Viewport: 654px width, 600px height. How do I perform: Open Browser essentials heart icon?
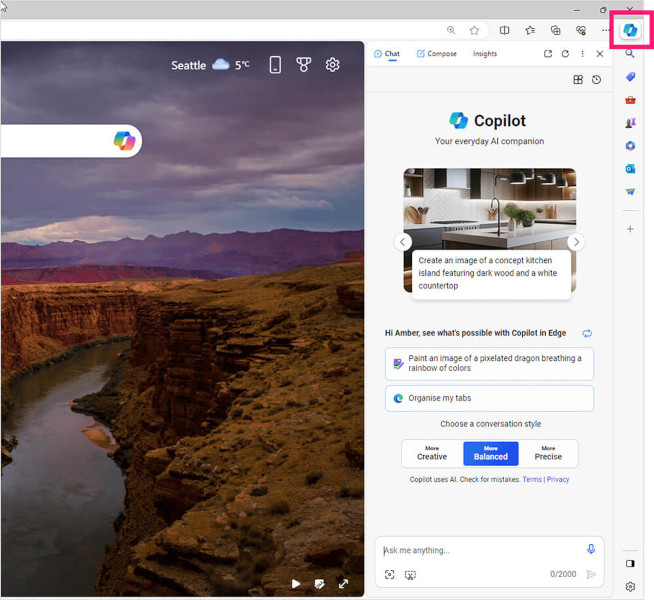(581, 30)
